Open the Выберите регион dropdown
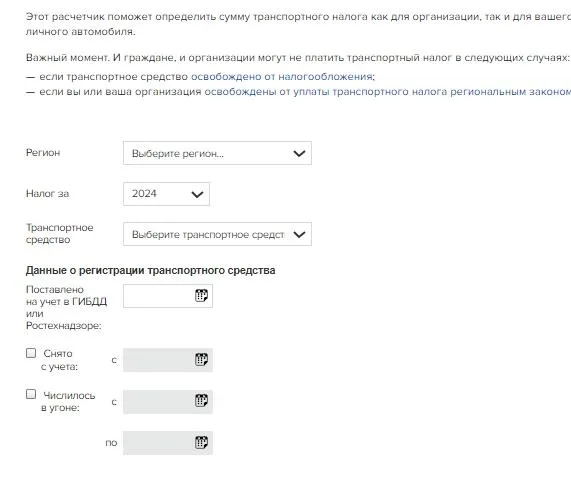The image size is (571, 478). point(217,153)
